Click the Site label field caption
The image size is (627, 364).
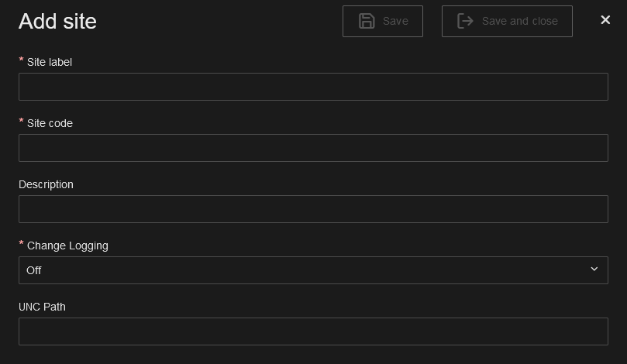click(x=50, y=62)
